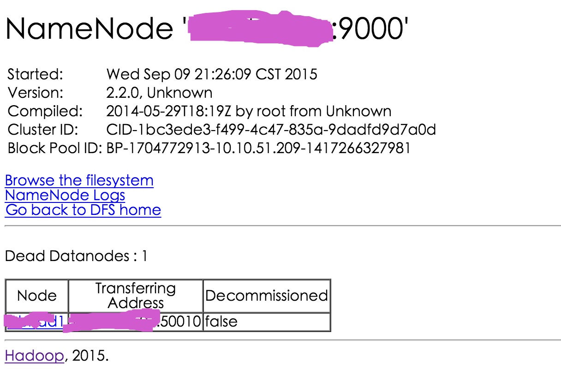This screenshot has height=392, width=561.
Task: Click the Cluster ID value text
Action: pyautogui.click(x=271, y=130)
